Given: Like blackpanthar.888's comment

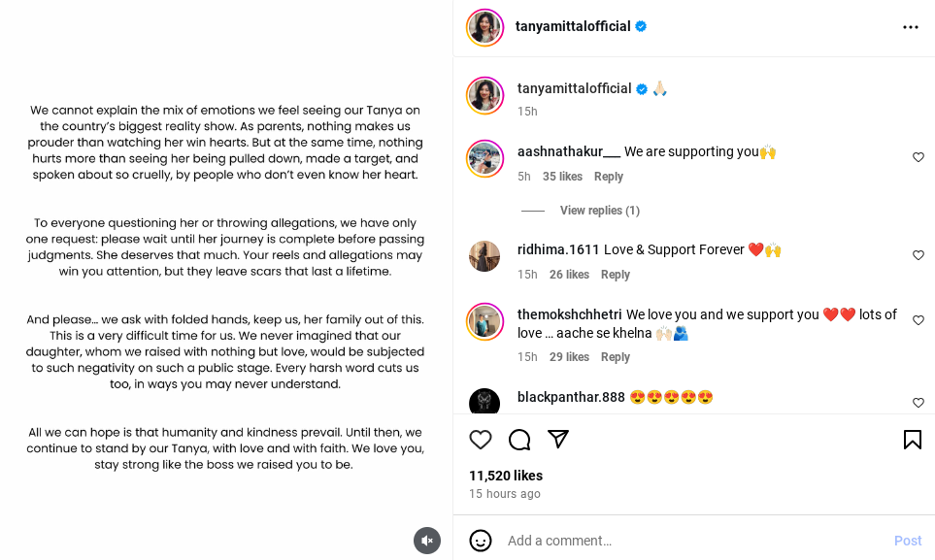Looking at the screenshot, I should point(918,403).
